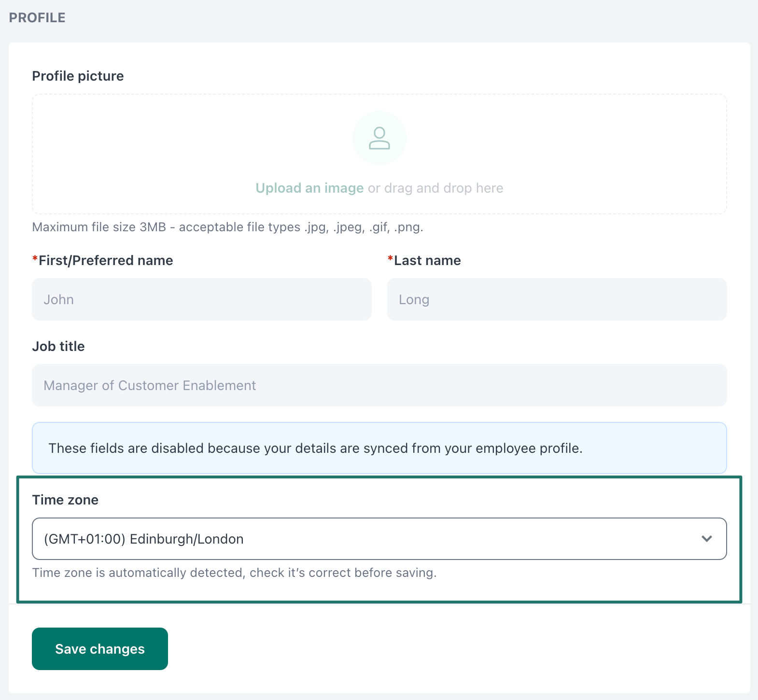
Task: Open the Time zone dropdown
Action: (x=379, y=539)
